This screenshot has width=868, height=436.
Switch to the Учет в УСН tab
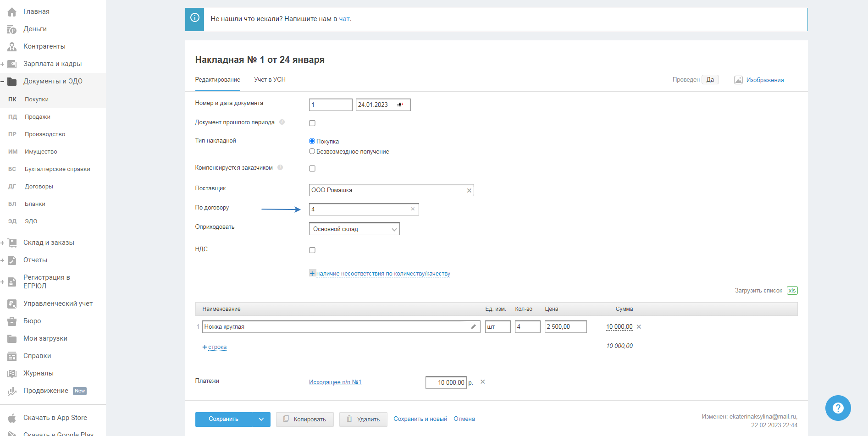270,80
